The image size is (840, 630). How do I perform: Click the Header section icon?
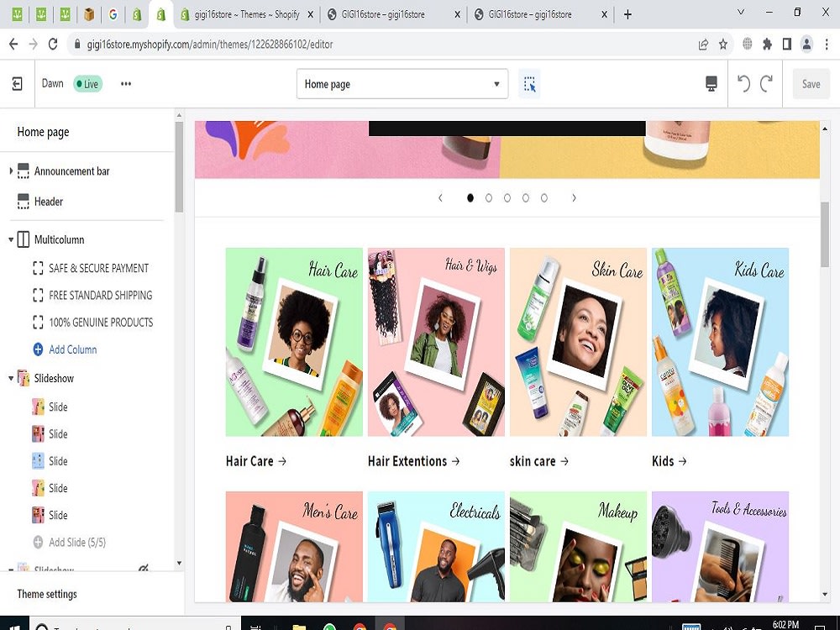click(23, 202)
